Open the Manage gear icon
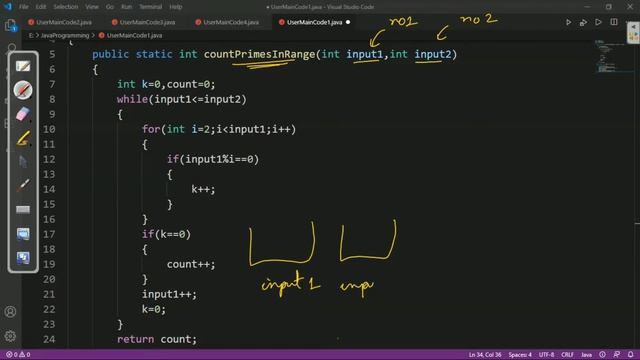This screenshot has width=640, height=360. click(x=10, y=336)
